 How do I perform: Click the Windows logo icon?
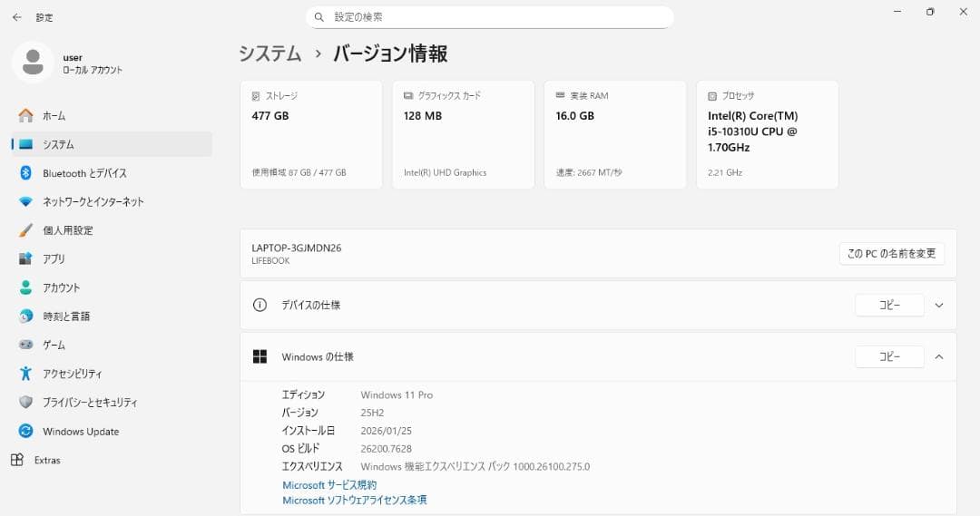[260, 356]
